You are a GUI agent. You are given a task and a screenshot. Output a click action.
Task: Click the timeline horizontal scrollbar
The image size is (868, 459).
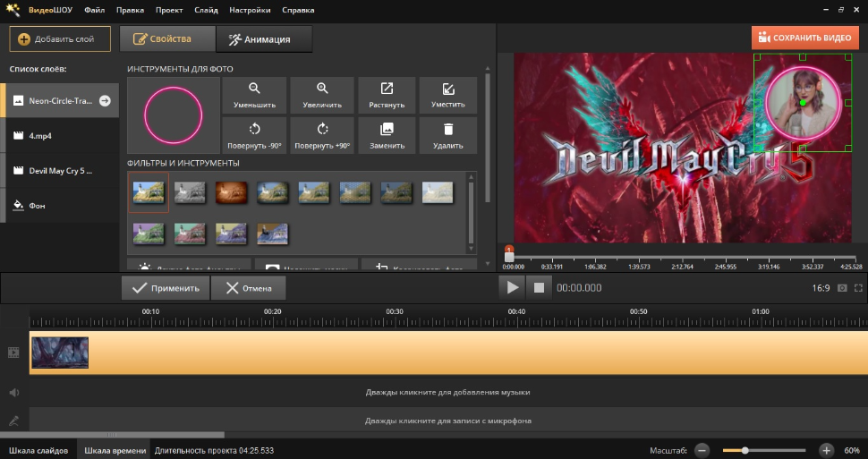point(112,435)
